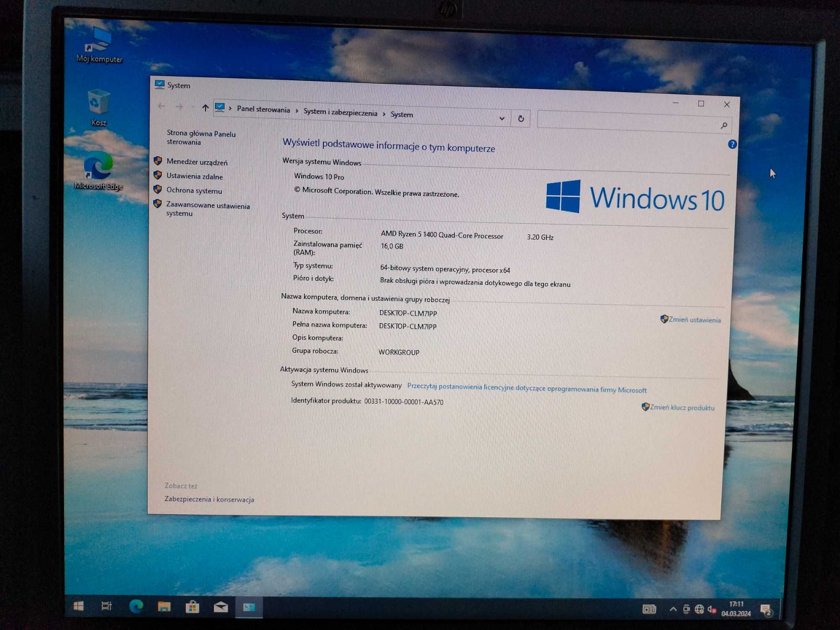Click Zmień ustawienia link
840x630 pixels.
[x=695, y=320]
